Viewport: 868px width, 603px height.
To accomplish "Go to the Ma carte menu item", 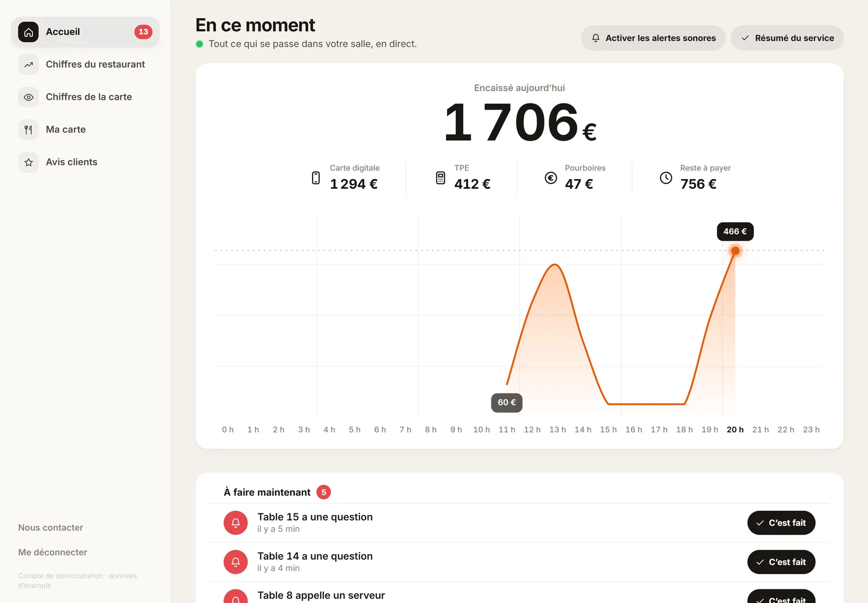I will (x=85, y=130).
